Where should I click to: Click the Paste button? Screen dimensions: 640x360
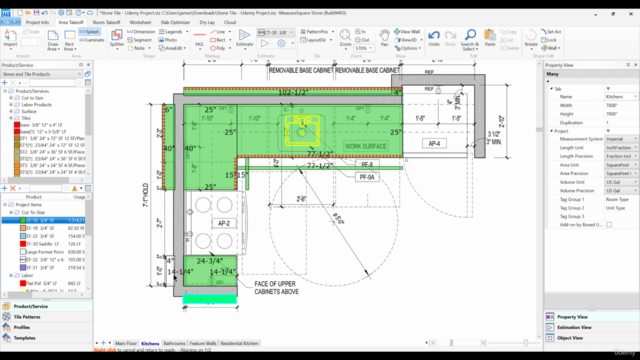pos(490,38)
